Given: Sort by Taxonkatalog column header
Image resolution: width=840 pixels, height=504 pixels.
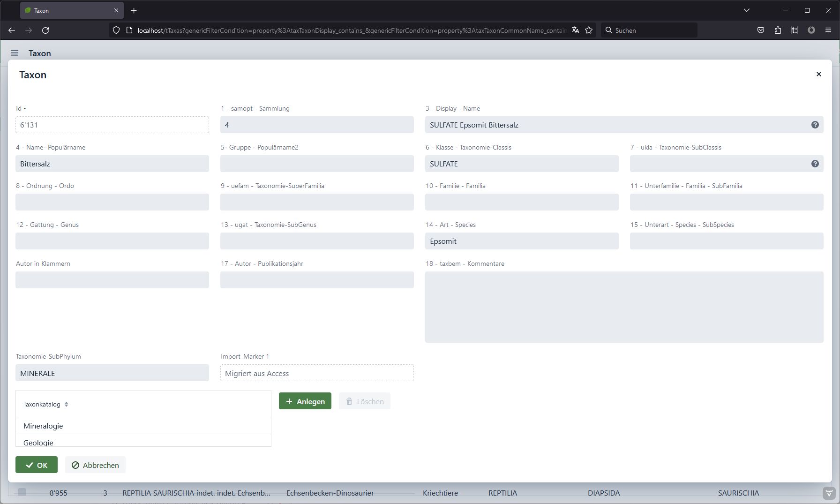Looking at the screenshot, I should tap(45, 404).
